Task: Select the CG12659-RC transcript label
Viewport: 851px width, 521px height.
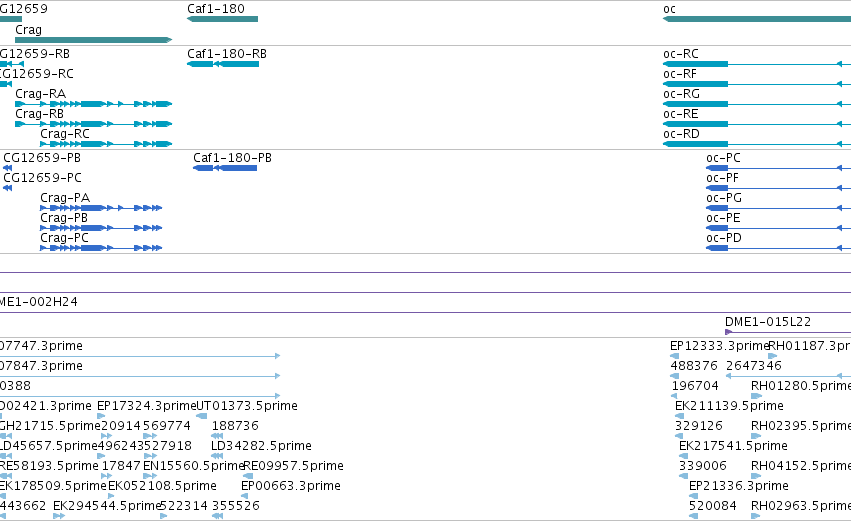Action: coord(36,74)
